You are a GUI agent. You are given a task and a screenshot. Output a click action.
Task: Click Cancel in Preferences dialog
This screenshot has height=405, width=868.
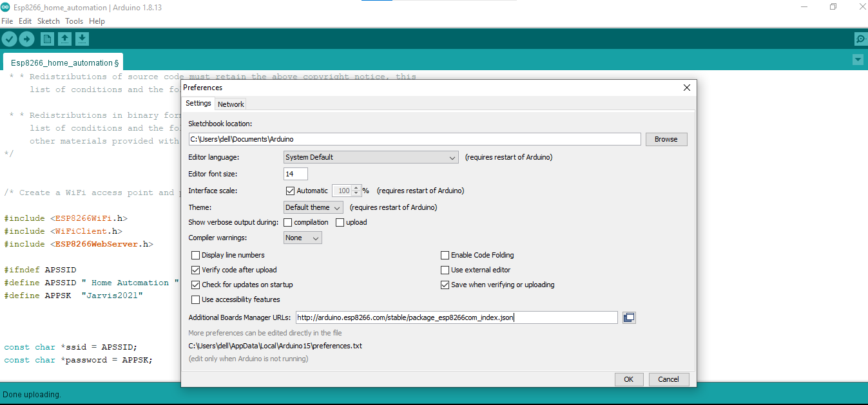pyautogui.click(x=669, y=379)
